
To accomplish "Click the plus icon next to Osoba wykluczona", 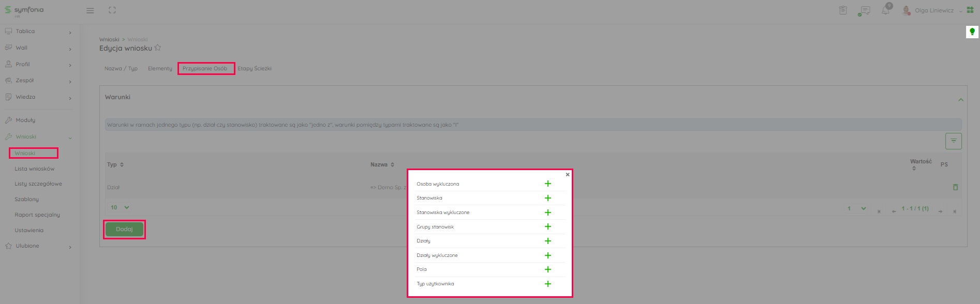I will coord(547,184).
